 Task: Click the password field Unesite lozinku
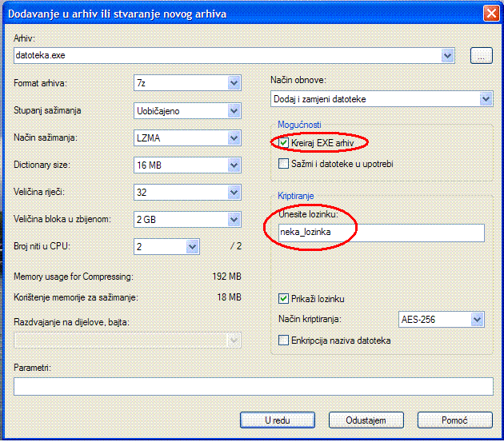point(380,232)
